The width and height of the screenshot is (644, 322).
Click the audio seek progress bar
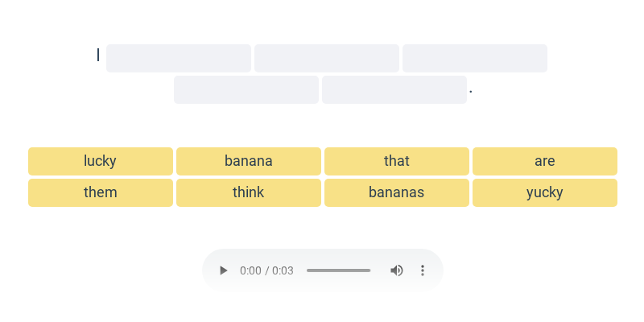click(x=338, y=270)
